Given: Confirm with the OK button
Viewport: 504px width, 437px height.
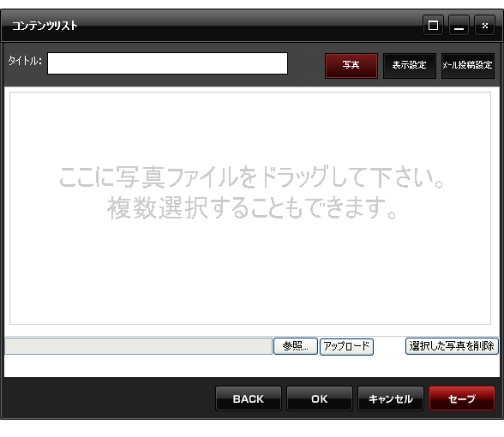Looking at the screenshot, I should 320,398.
